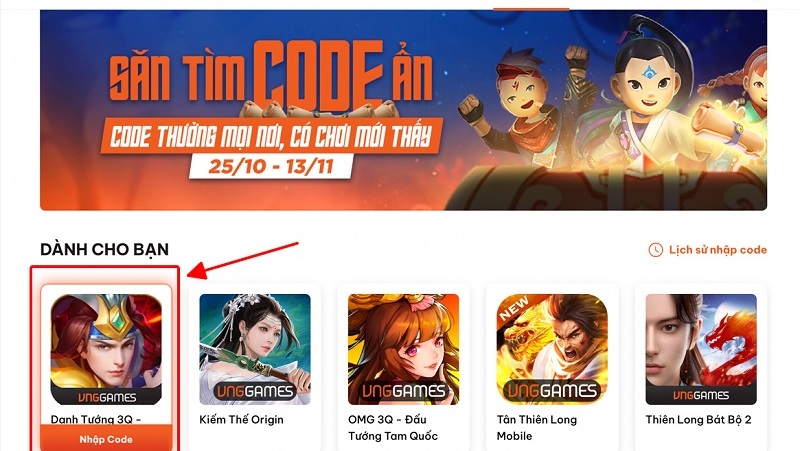Select the Thiên Long Bát Bộ 2 icon

[x=701, y=349]
